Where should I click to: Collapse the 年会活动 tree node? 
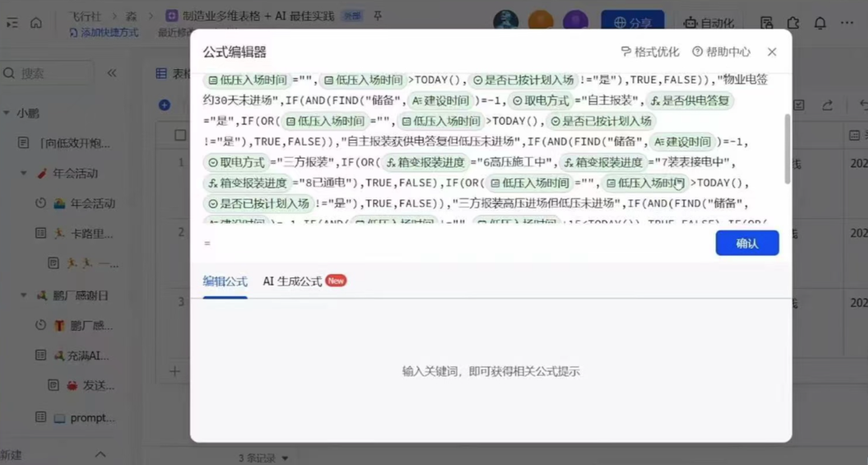(24, 172)
